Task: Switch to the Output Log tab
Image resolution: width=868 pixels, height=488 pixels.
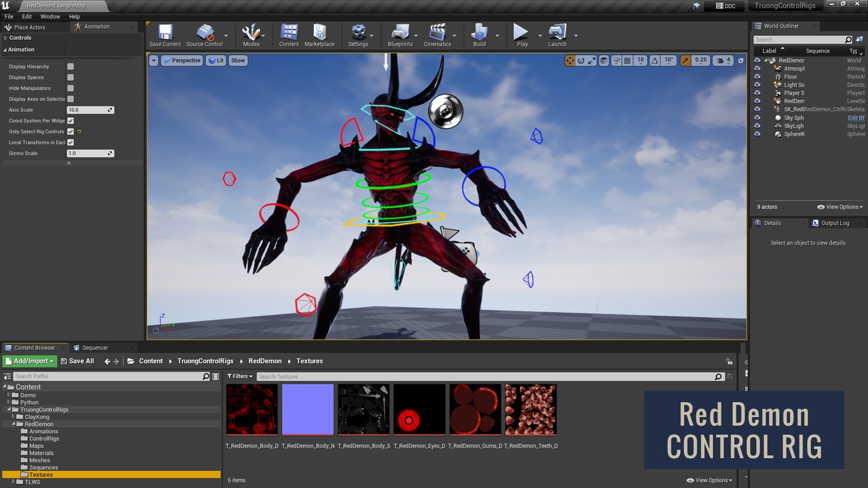Action: (835, 223)
